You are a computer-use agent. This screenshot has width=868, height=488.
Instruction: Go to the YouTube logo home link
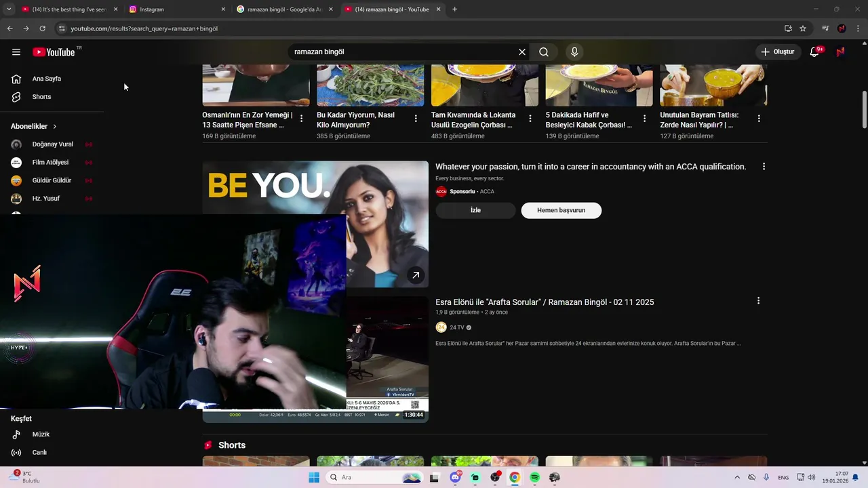point(54,52)
